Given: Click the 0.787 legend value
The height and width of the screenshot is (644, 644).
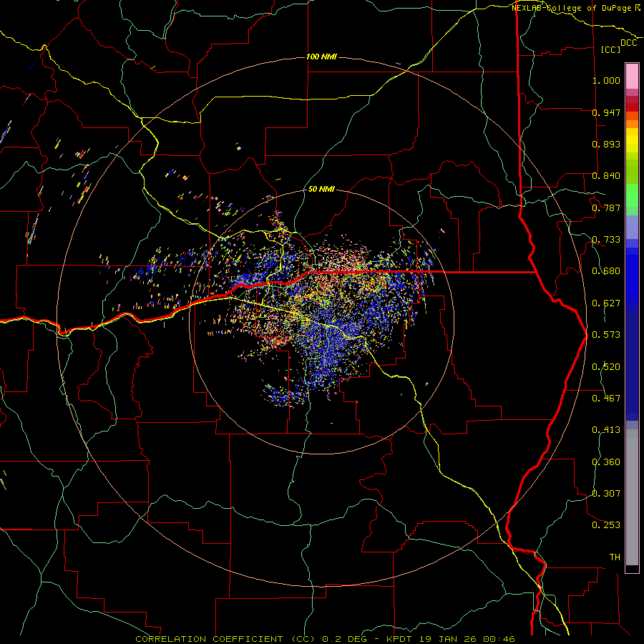Looking at the screenshot, I should (606, 208).
